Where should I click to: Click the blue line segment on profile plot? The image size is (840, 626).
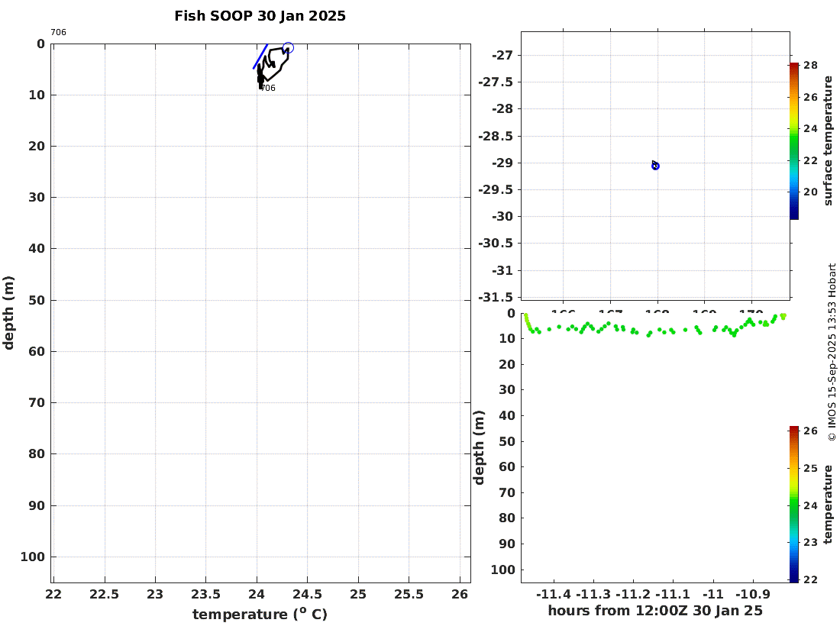[x=260, y=56]
